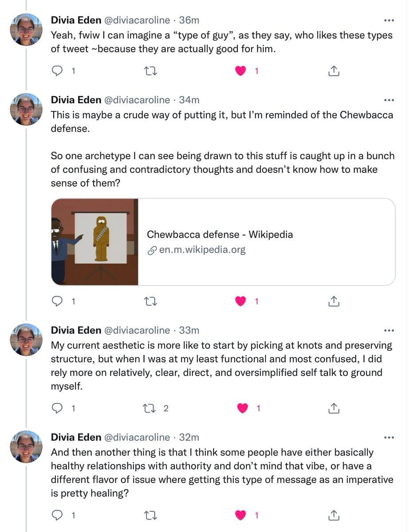Retweet the Chewbacca defense tweet
Screen dimensions: 409x532
[152, 301]
